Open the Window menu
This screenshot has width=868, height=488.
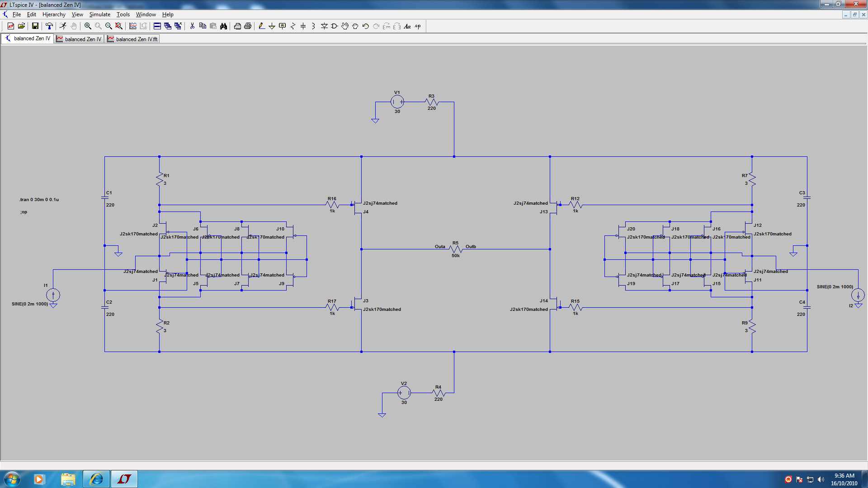146,14
